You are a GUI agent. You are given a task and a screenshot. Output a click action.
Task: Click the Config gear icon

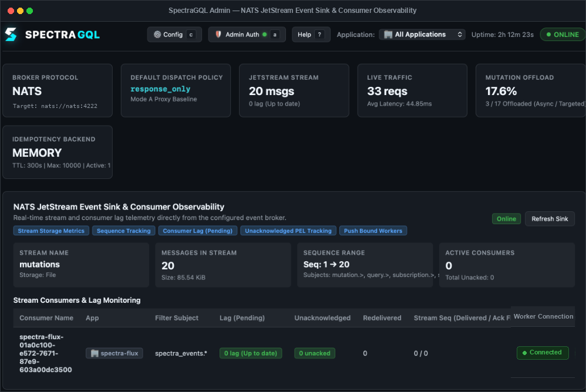[x=157, y=35]
